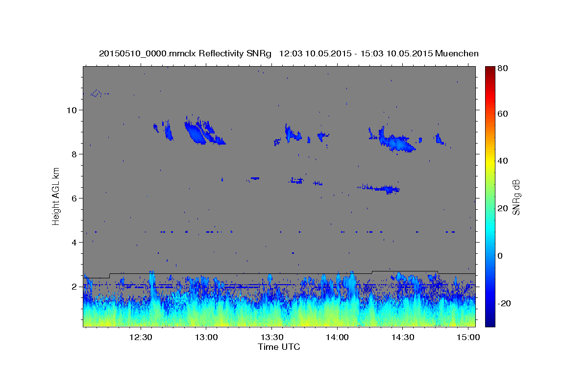Screen dimensions: 588x392
Task: Click the 'Time UTC' x-axis label
Action: tap(279, 347)
